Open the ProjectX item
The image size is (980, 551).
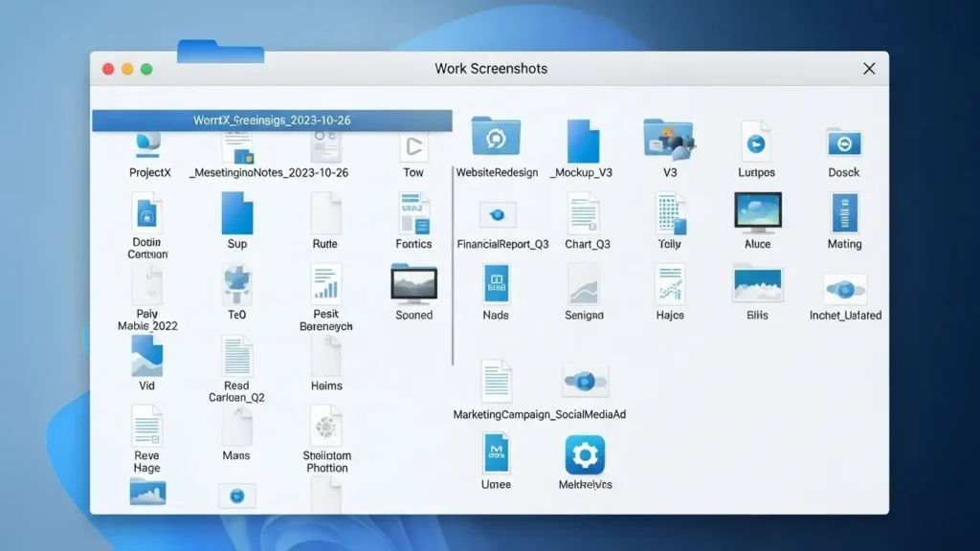point(148,145)
